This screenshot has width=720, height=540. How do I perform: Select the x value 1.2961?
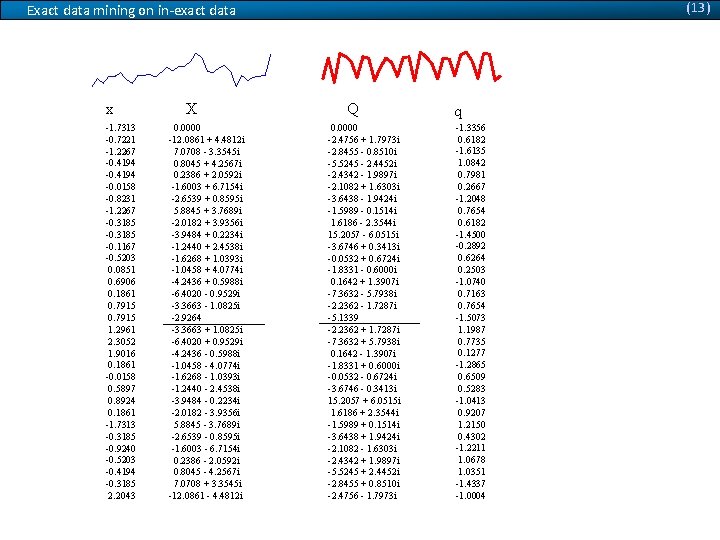pyautogui.click(x=121, y=330)
